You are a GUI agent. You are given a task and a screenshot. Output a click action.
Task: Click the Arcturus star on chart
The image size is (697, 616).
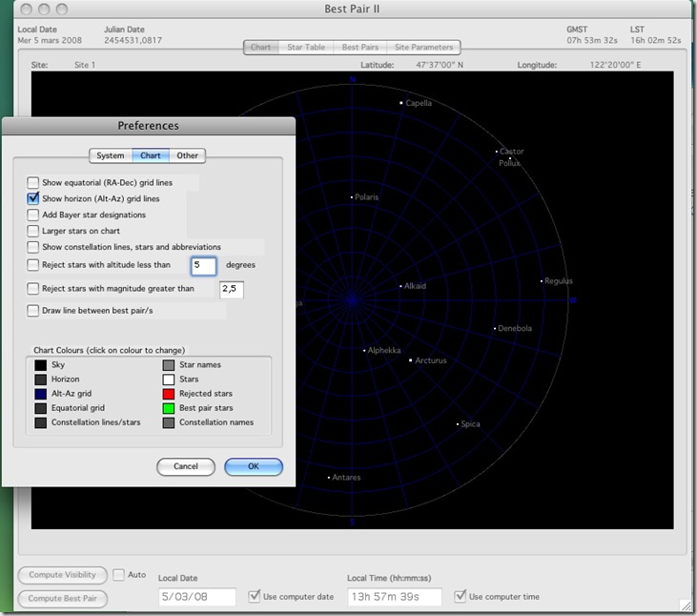410,360
